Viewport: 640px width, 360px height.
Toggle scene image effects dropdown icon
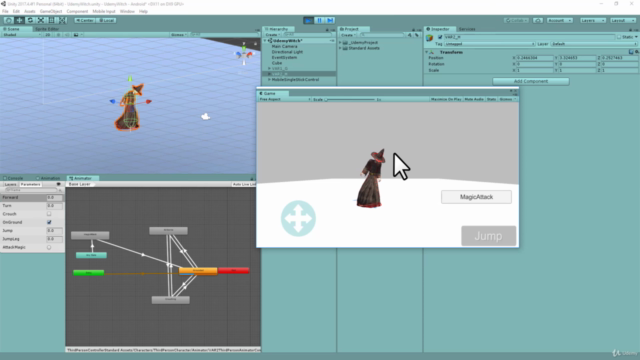77,35
